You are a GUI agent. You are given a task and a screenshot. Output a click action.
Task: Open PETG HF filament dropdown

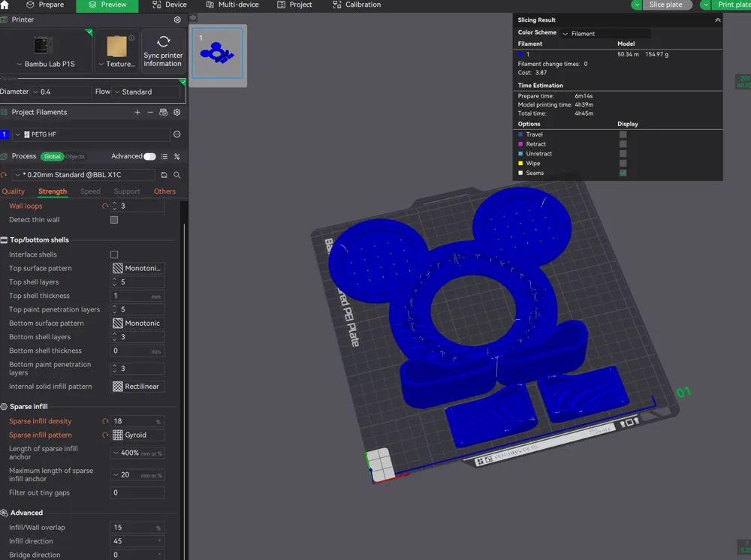click(91, 134)
